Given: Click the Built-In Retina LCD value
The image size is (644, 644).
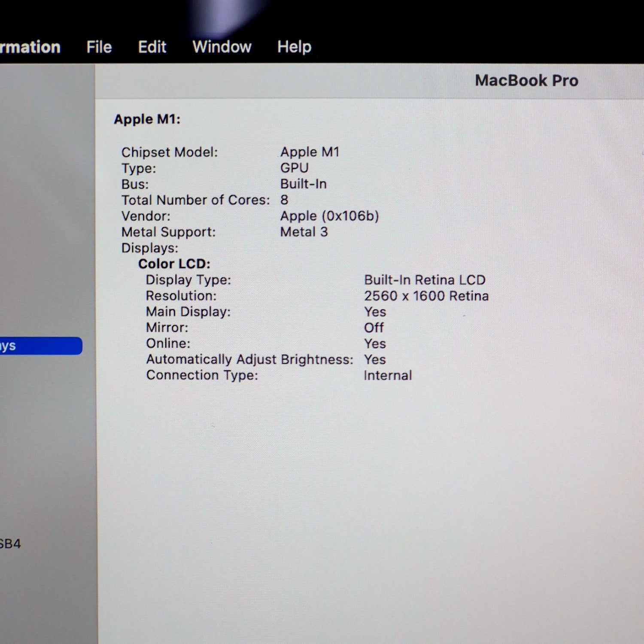Looking at the screenshot, I should coord(424,280).
